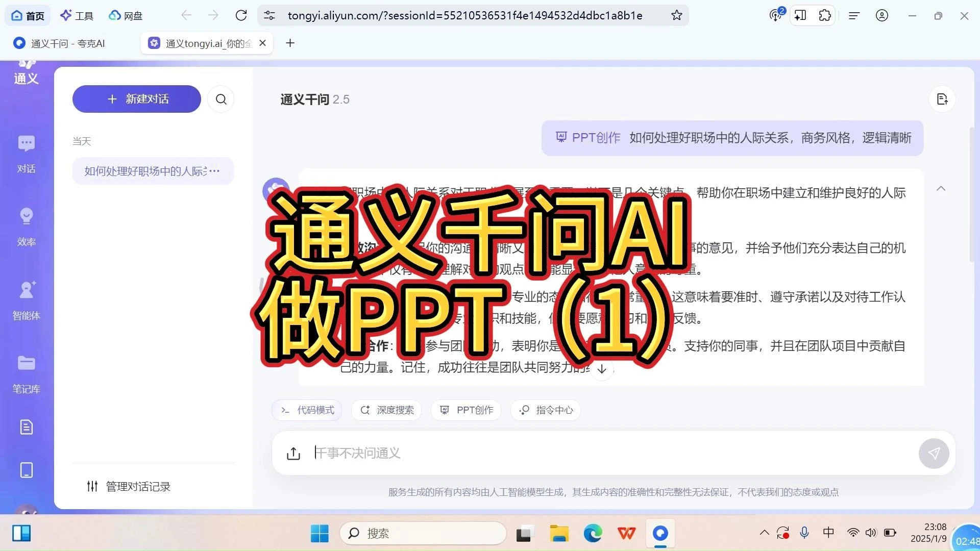Open the 笔记库 notes library

[x=26, y=374]
